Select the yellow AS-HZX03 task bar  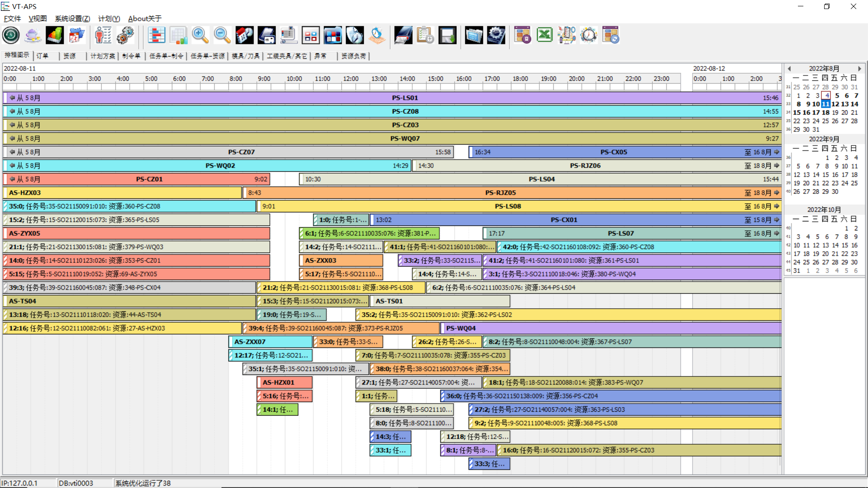[x=122, y=192]
